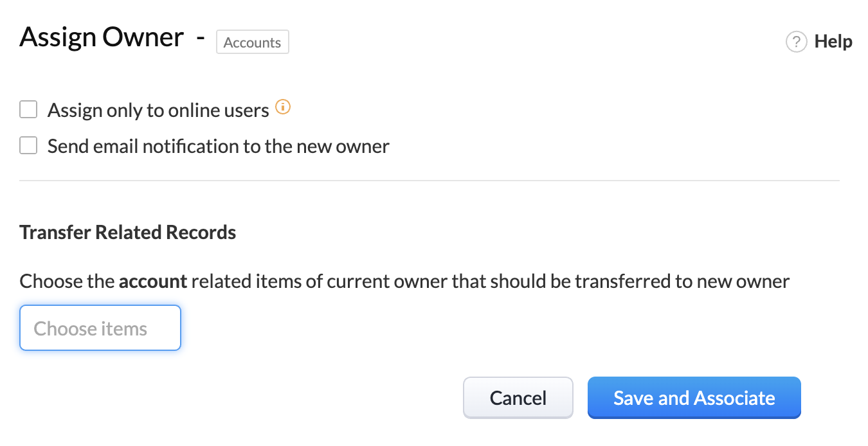Screen dimensions: 868x446
Task: Open the Help link text
Action: pos(833,42)
